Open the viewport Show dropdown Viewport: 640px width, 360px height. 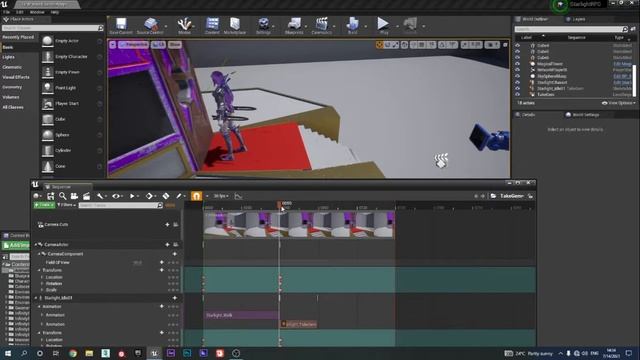pos(175,44)
